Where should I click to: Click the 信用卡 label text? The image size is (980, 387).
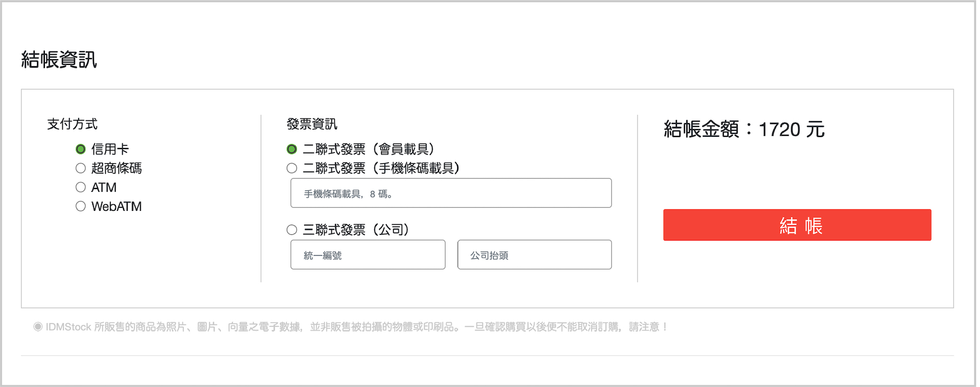tap(110, 149)
